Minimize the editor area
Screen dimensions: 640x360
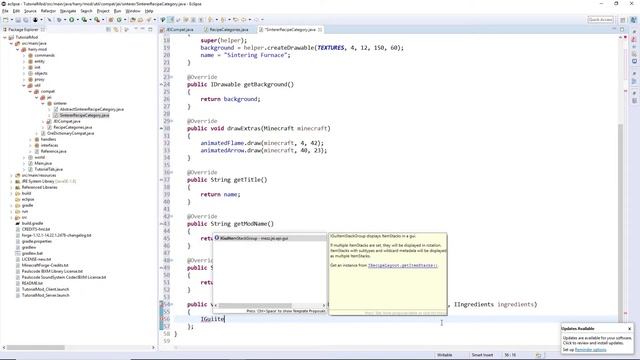[614, 29]
